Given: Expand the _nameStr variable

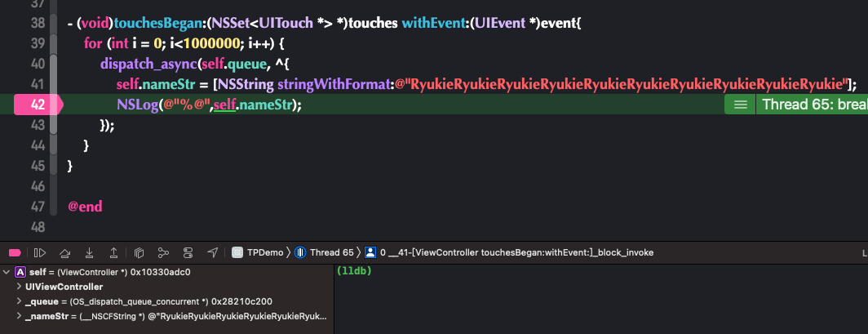Looking at the screenshot, I should [20, 316].
